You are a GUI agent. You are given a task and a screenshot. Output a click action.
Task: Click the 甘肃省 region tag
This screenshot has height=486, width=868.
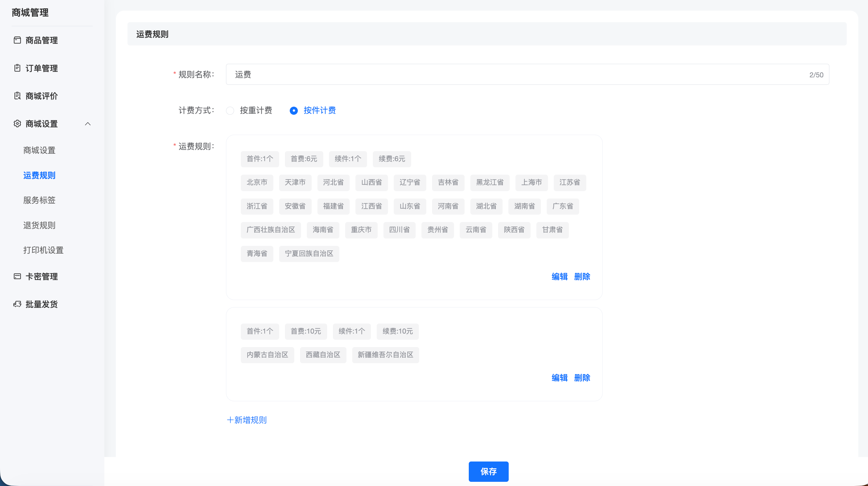552,230
